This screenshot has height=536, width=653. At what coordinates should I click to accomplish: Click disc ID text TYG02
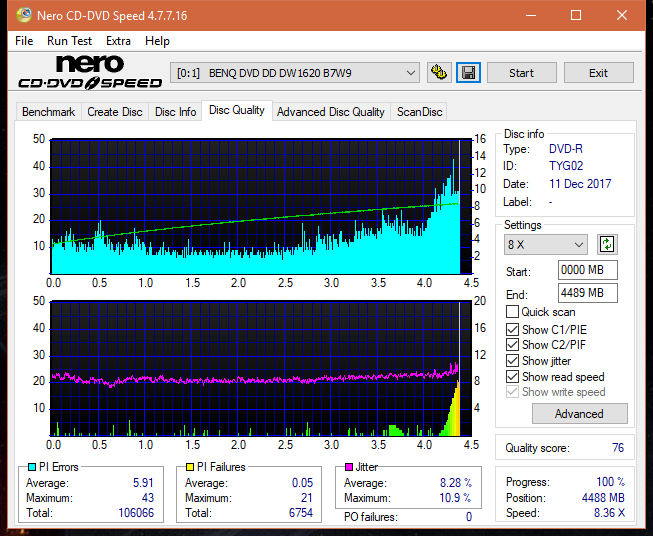pyautogui.click(x=566, y=166)
